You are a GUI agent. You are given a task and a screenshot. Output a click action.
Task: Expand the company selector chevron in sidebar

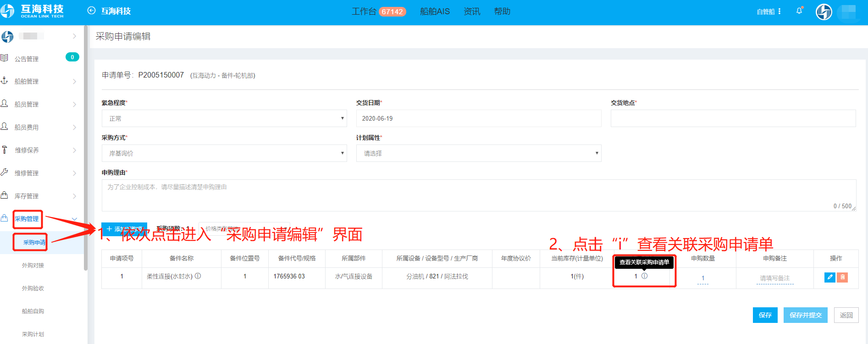[74, 36]
